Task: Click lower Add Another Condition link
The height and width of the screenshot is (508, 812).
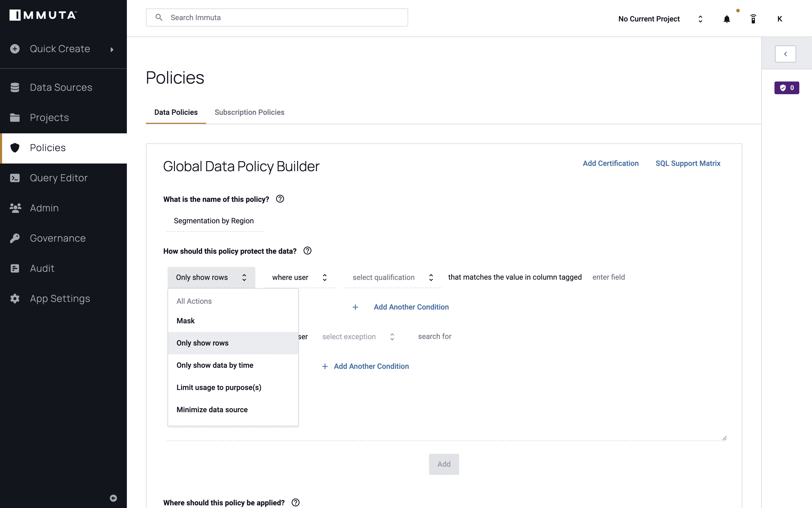Action: (371, 366)
